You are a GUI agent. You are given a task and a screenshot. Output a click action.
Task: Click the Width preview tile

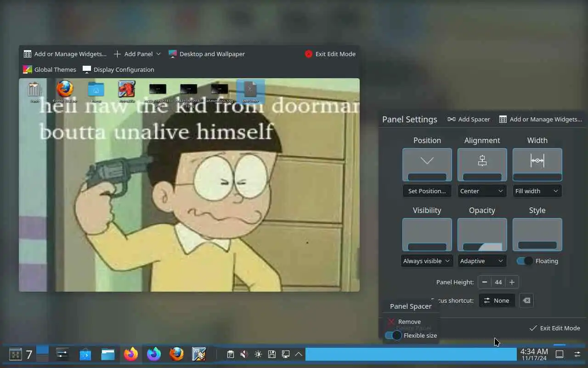(x=537, y=165)
